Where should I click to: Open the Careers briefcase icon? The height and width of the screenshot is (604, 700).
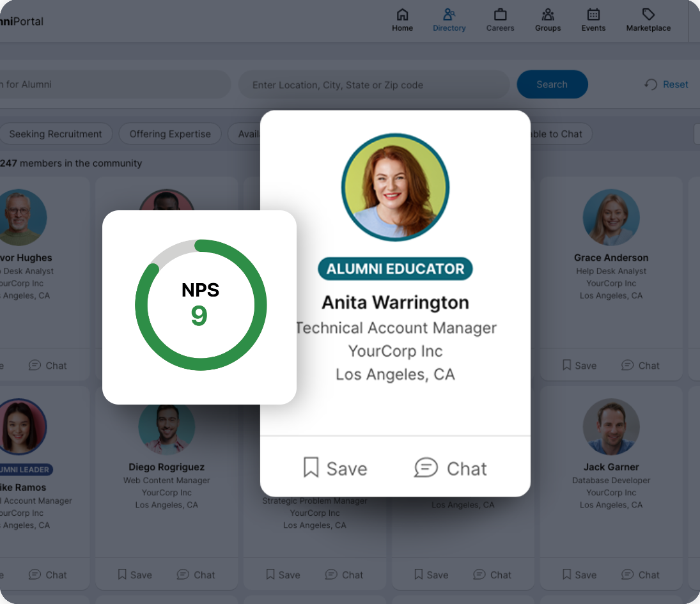500,15
